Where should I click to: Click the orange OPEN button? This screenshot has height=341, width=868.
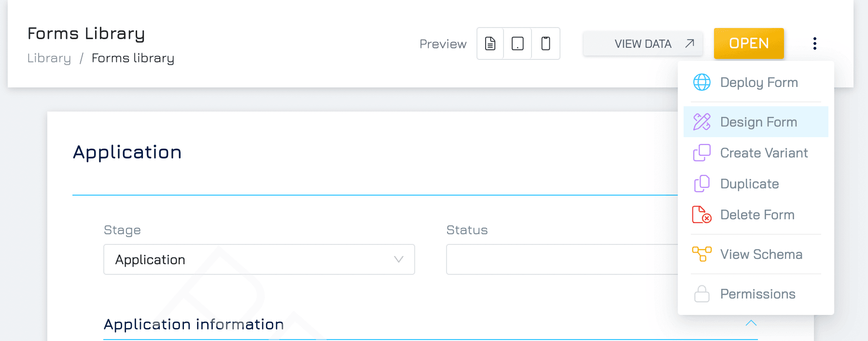coord(749,43)
